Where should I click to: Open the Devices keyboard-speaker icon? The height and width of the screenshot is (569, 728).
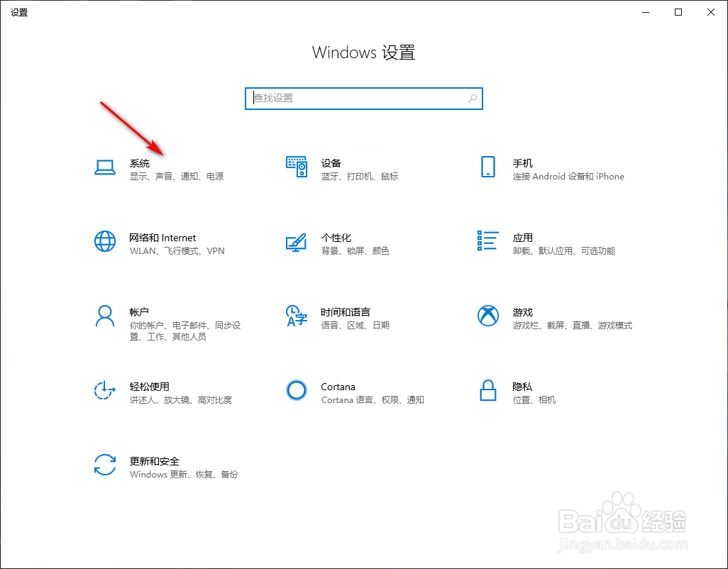point(297,167)
